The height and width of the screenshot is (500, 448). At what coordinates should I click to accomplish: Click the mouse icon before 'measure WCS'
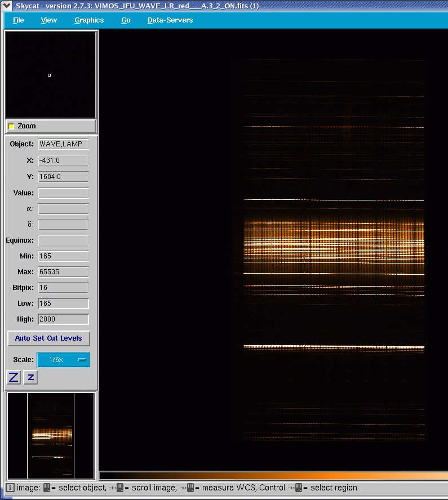click(190, 488)
